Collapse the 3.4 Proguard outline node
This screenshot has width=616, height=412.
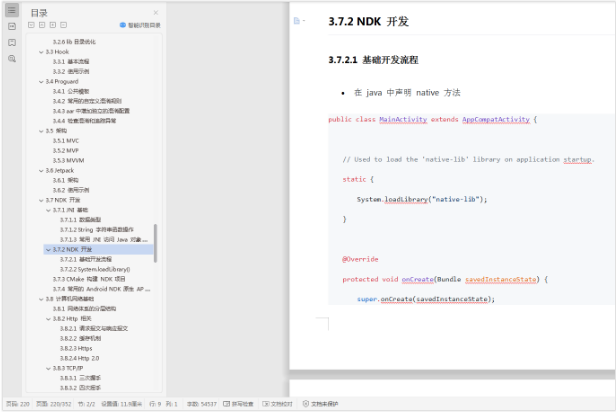[41, 82]
